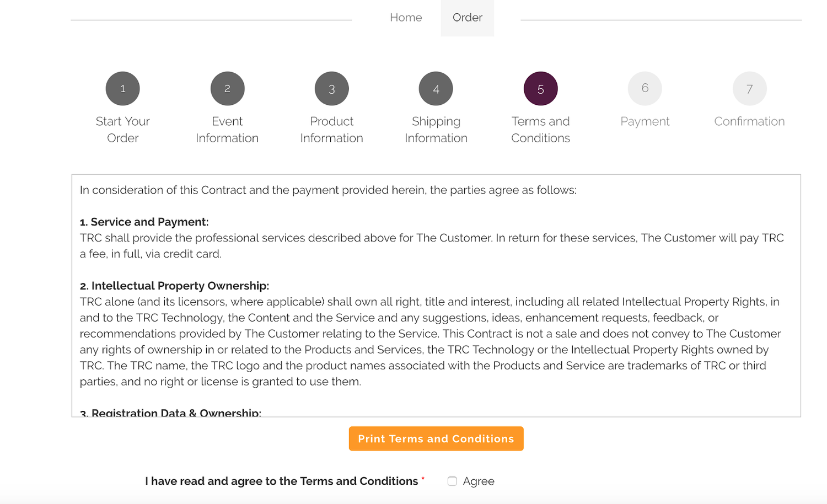Open Product Information step label

coord(331,130)
